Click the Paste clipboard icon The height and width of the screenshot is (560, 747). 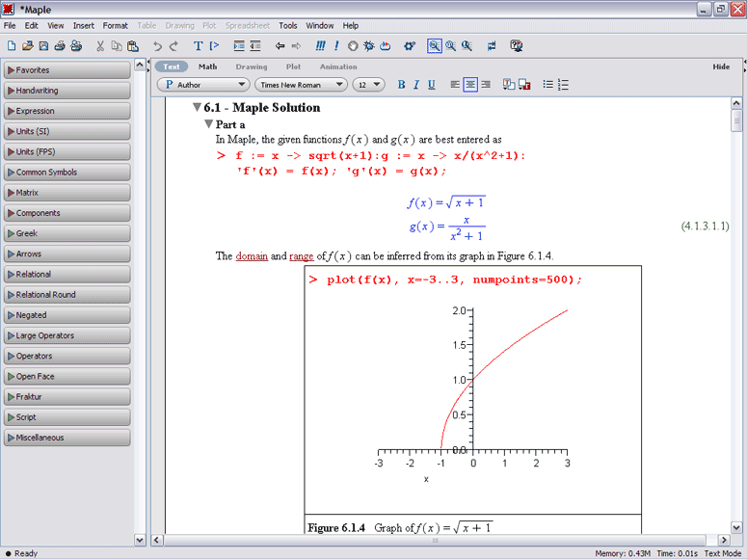pyautogui.click(x=132, y=45)
